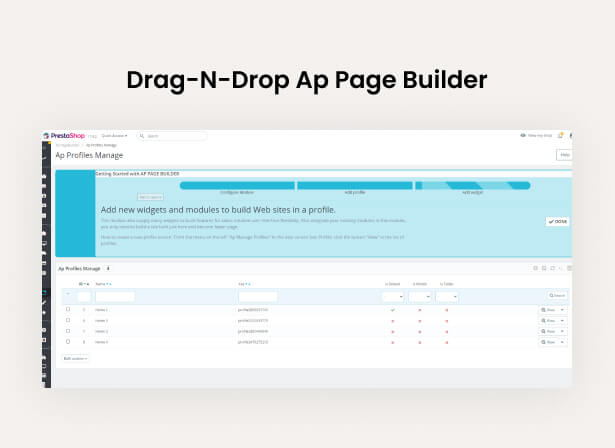Click View button in Home 1 row
The image size is (615, 448).
[548, 310]
